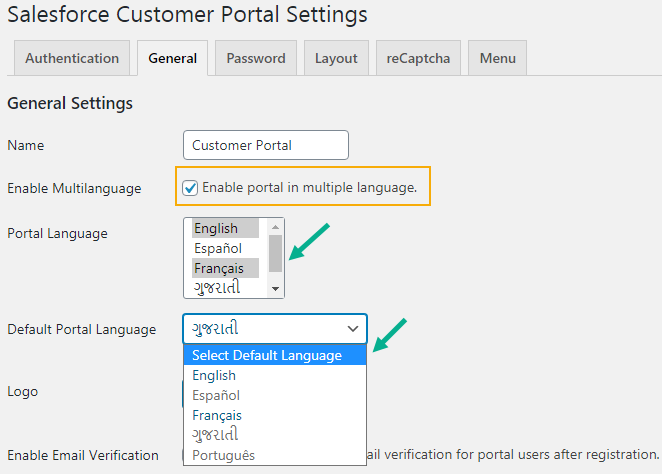This screenshot has height=475, width=662.
Task: Open the reCaptcha tab
Action: [x=418, y=58]
